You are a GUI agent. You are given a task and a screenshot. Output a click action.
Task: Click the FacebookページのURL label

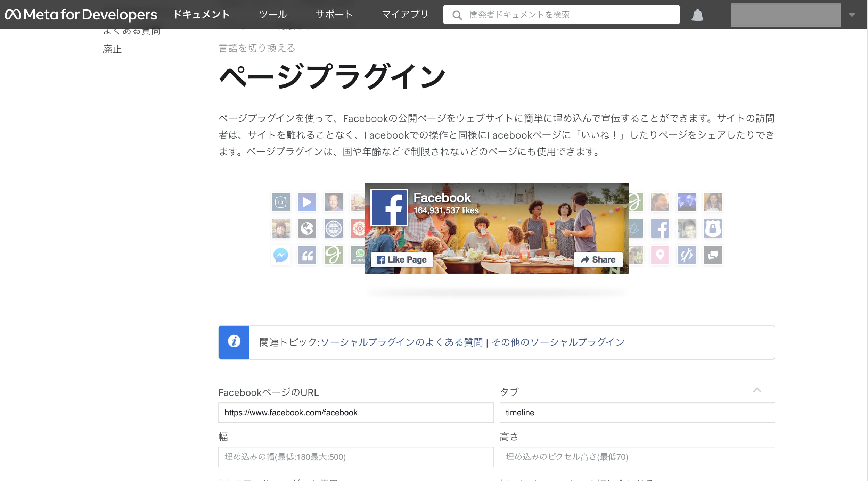pos(268,392)
